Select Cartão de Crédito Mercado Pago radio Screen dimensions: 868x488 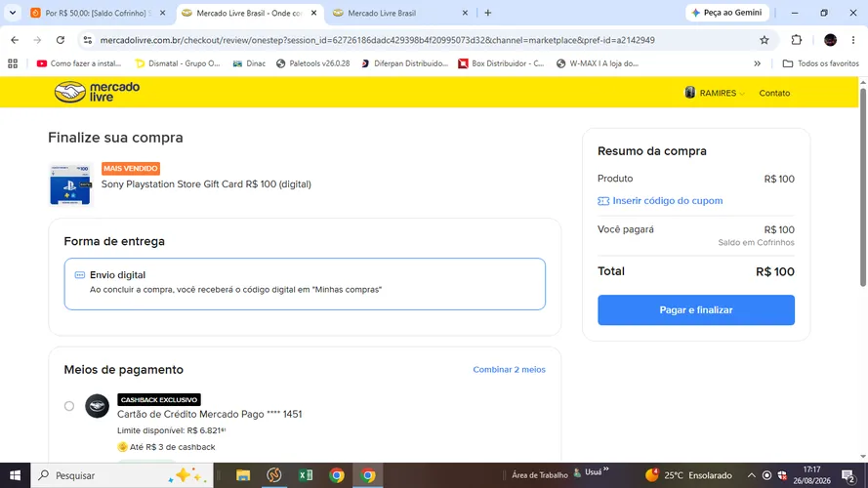coord(68,406)
